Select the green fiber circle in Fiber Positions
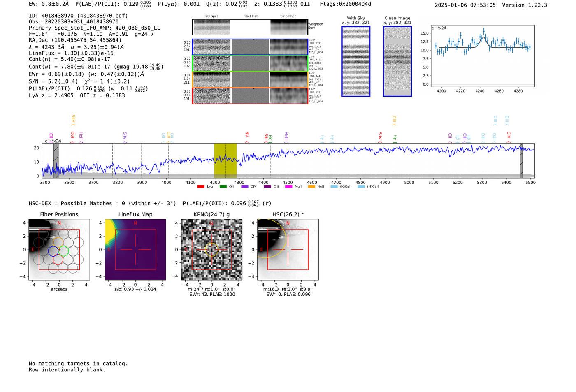 point(63,251)
